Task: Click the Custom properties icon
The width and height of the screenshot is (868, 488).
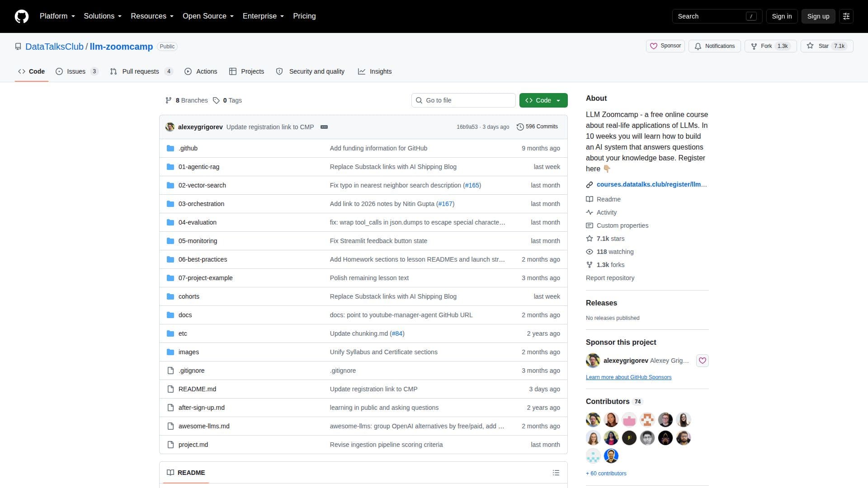Action: [x=590, y=225]
